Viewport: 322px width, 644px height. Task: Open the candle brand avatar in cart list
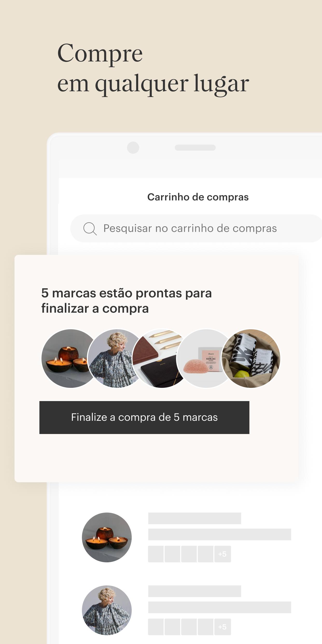coord(107,537)
